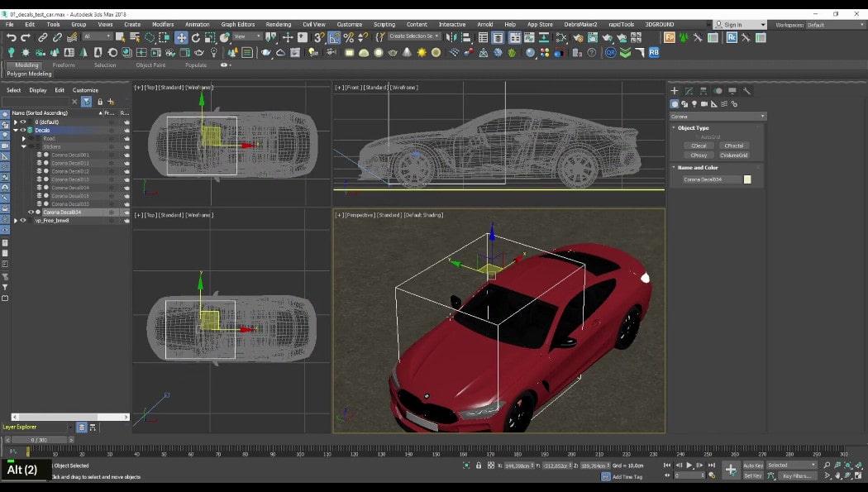Toggle Auto Key mode
The width and height of the screenshot is (868, 492).
(753, 466)
